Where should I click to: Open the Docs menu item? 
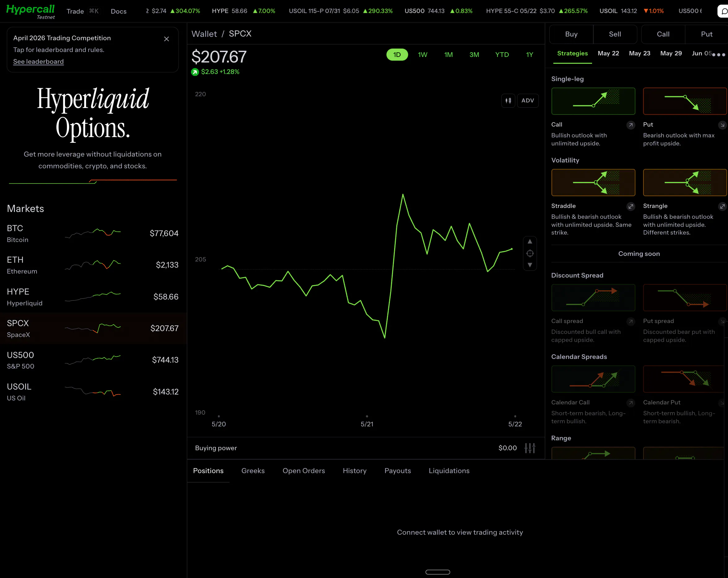[x=119, y=11]
